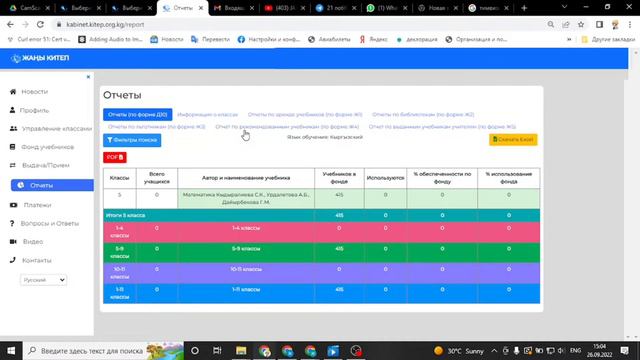
Task: Open report on textbooks issued to teachers (форма №5)
Action: click(x=442, y=127)
